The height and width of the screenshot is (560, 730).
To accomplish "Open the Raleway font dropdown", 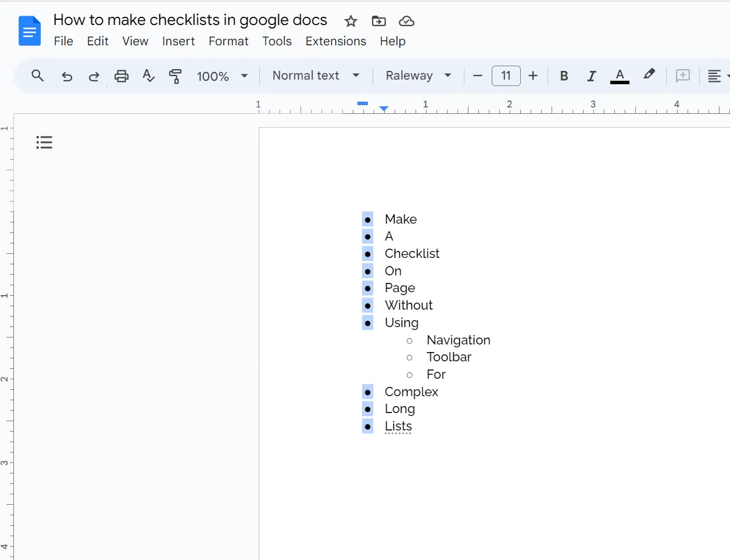I will [417, 76].
